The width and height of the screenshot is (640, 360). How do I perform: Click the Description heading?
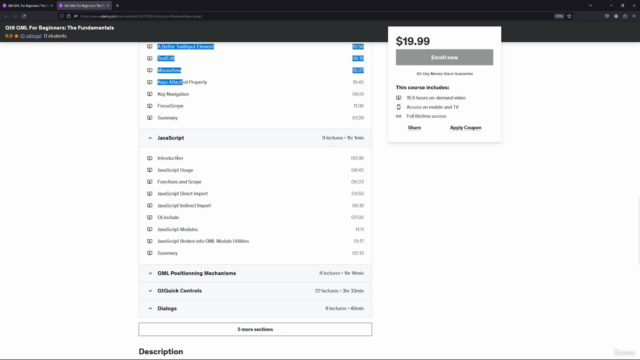[x=161, y=351]
